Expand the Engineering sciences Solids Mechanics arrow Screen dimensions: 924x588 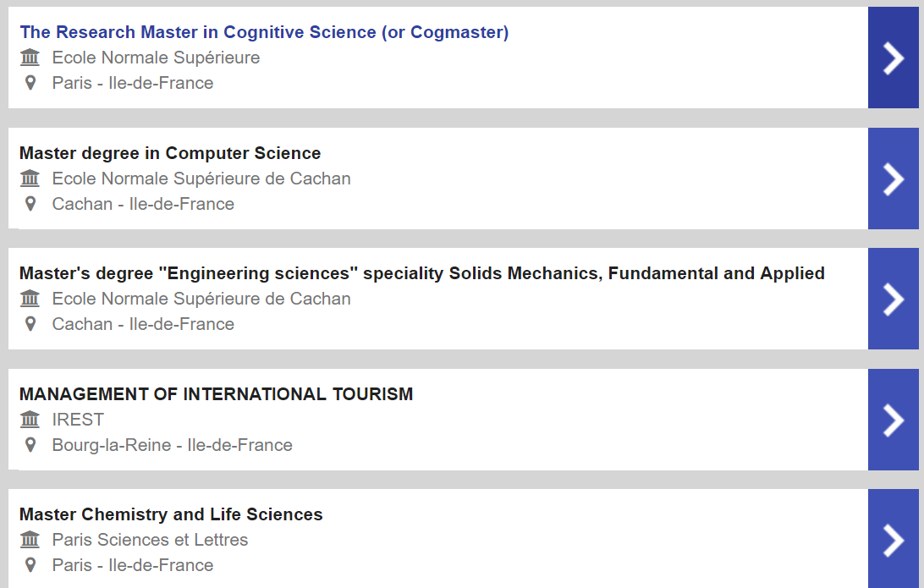click(893, 299)
